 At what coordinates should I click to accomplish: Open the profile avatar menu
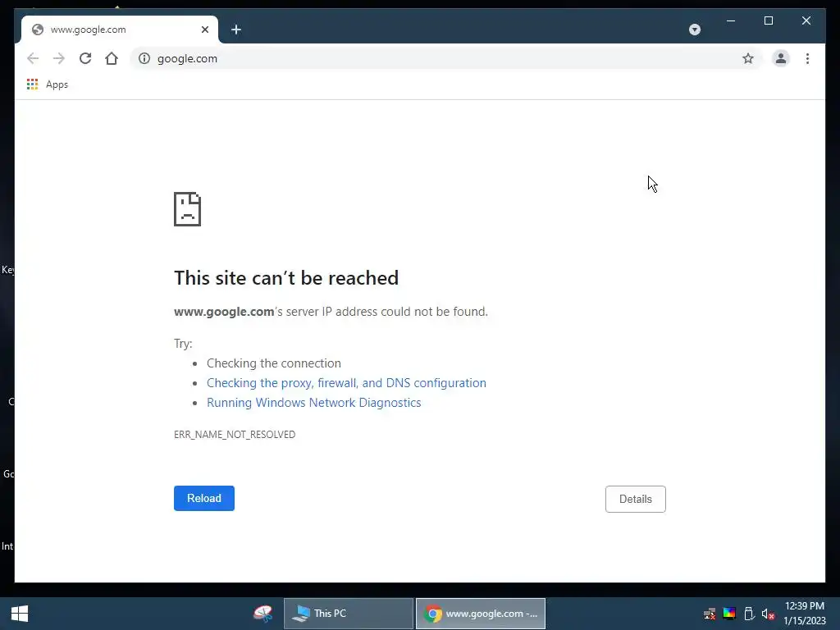pyautogui.click(x=781, y=58)
